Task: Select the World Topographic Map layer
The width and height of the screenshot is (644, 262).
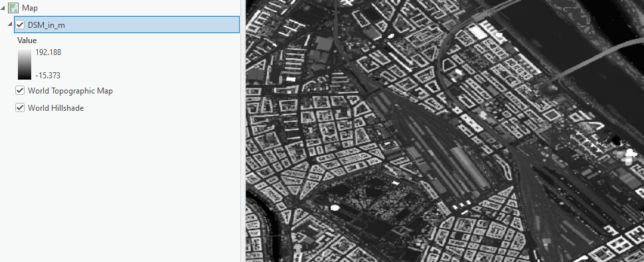Action: 70,91
